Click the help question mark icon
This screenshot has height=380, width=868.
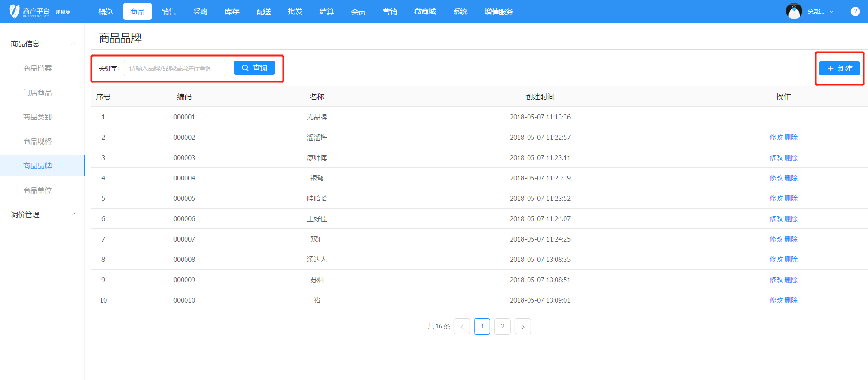point(855,12)
